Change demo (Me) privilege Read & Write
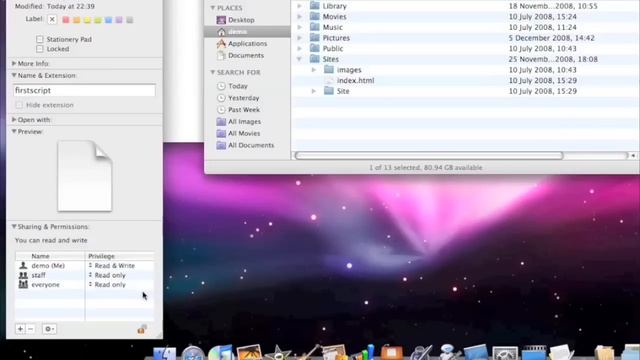The width and height of the screenshot is (640, 360). (112, 266)
